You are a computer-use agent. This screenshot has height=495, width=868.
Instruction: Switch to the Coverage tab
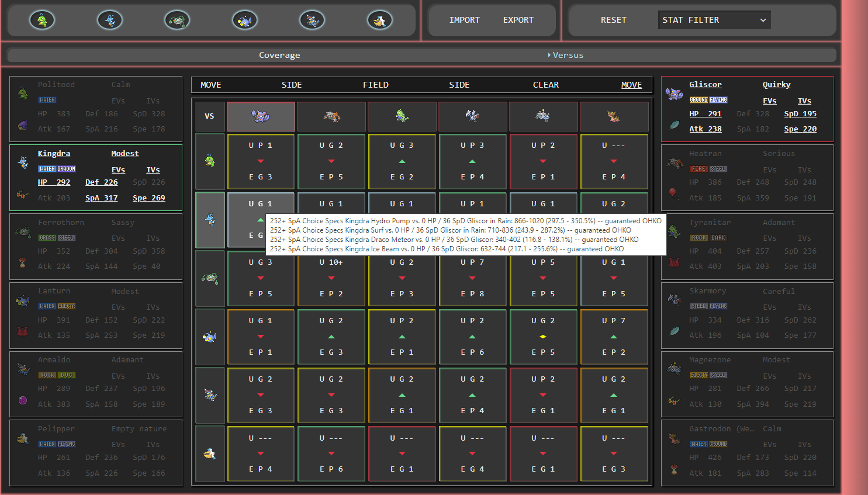[x=279, y=55]
